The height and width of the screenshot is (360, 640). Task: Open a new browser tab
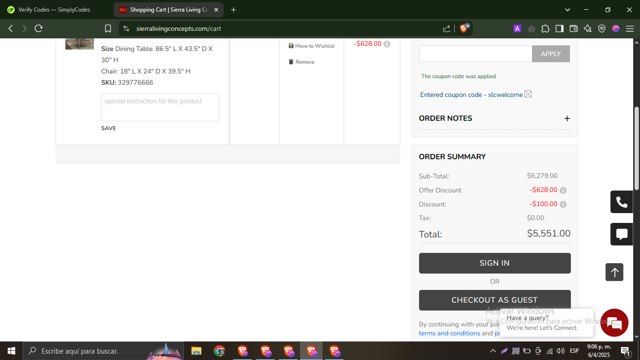click(233, 10)
